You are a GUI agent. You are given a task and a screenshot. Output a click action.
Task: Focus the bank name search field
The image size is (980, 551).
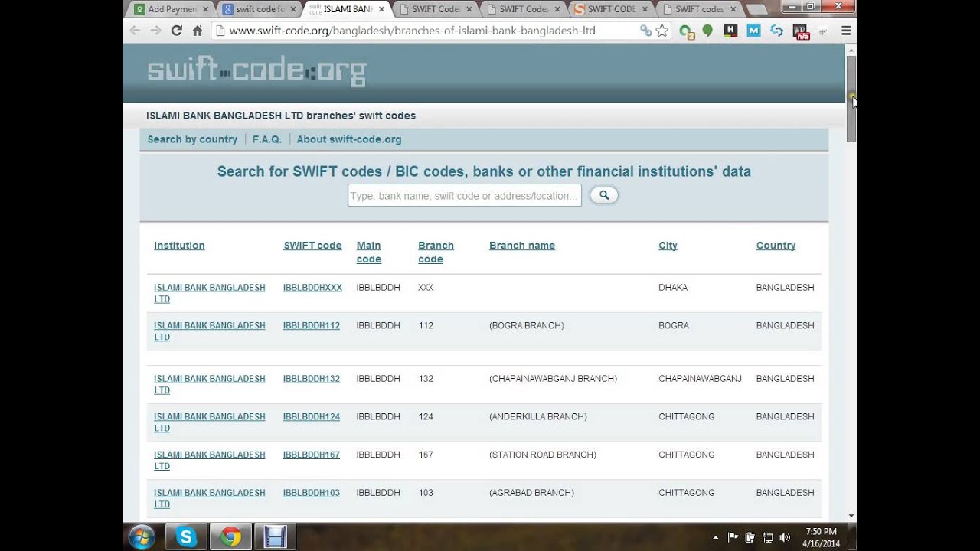(465, 195)
